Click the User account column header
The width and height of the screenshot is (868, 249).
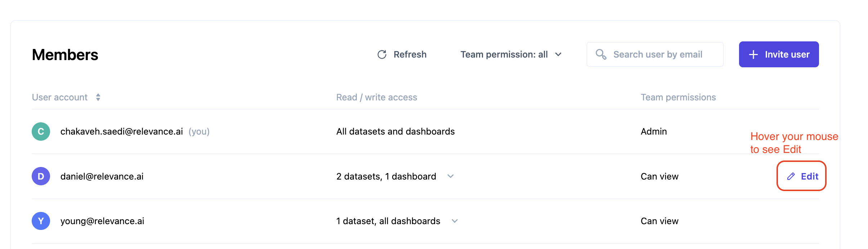[x=60, y=97]
